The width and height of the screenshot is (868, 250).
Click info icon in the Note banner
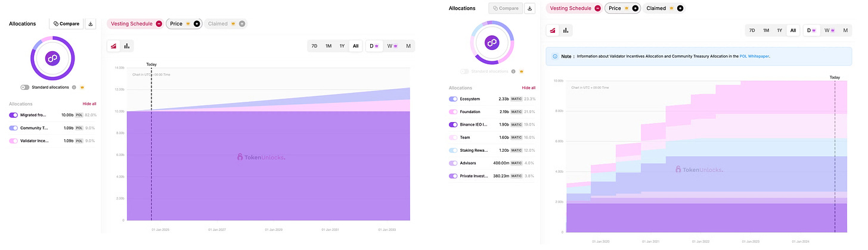click(555, 57)
